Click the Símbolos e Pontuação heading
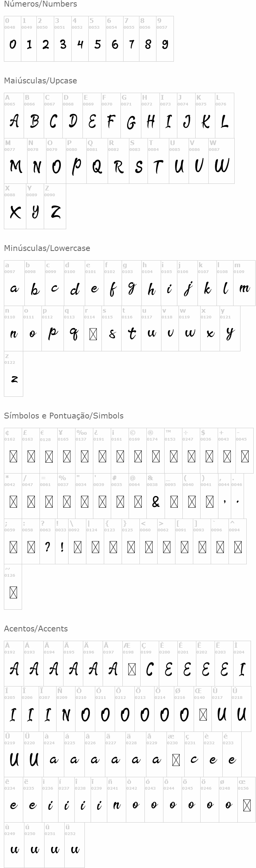Screen dimensions: 256x868 (x=64, y=416)
